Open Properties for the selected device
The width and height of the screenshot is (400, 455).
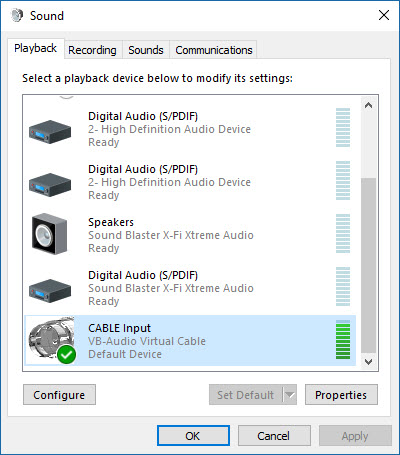click(x=341, y=395)
